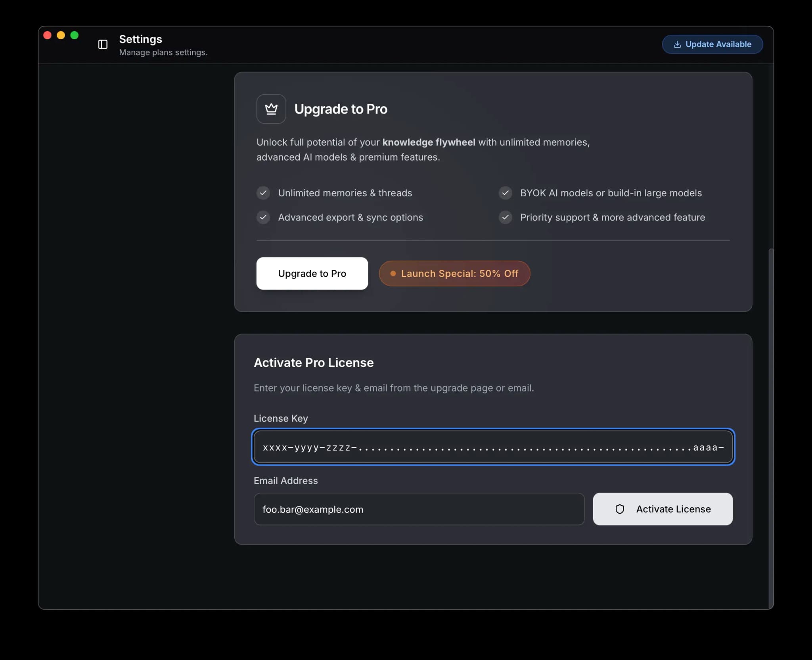The image size is (812, 660).
Task: Click into the Email Address field
Action: (x=419, y=509)
